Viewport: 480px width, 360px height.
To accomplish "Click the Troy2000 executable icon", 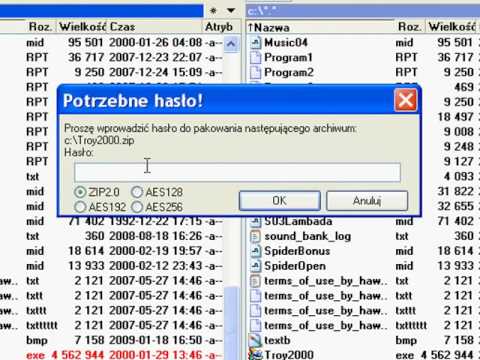I will (255, 355).
